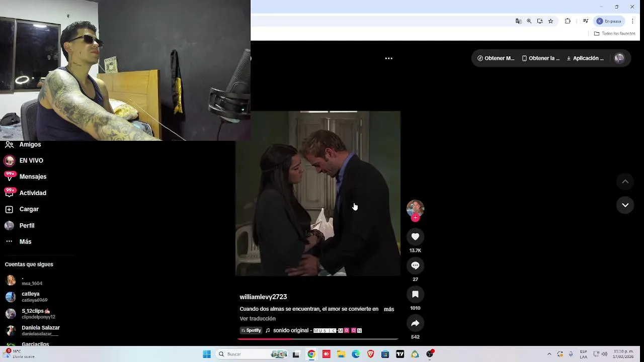Open the 'En pausa' Chrome profile button
The image size is (644, 362).
[609, 21]
